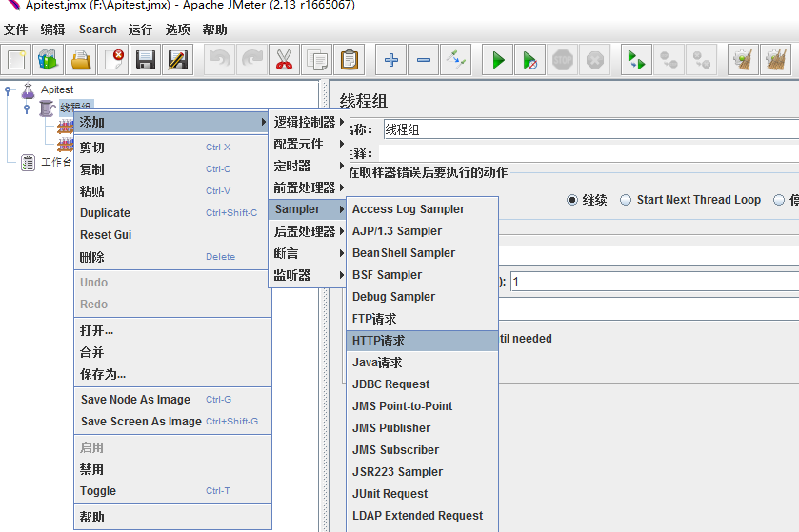Open the 运行 menu
Image resolution: width=799 pixels, height=532 pixels.
141,30
